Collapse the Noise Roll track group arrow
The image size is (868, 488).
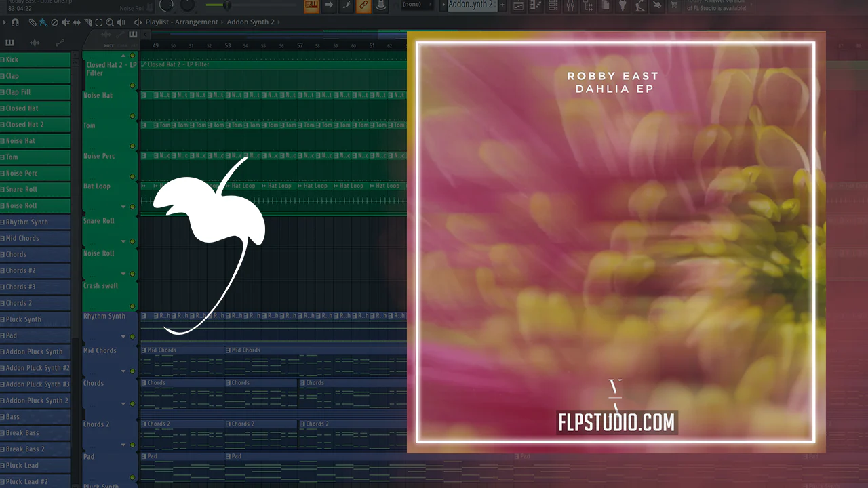(x=123, y=274)
